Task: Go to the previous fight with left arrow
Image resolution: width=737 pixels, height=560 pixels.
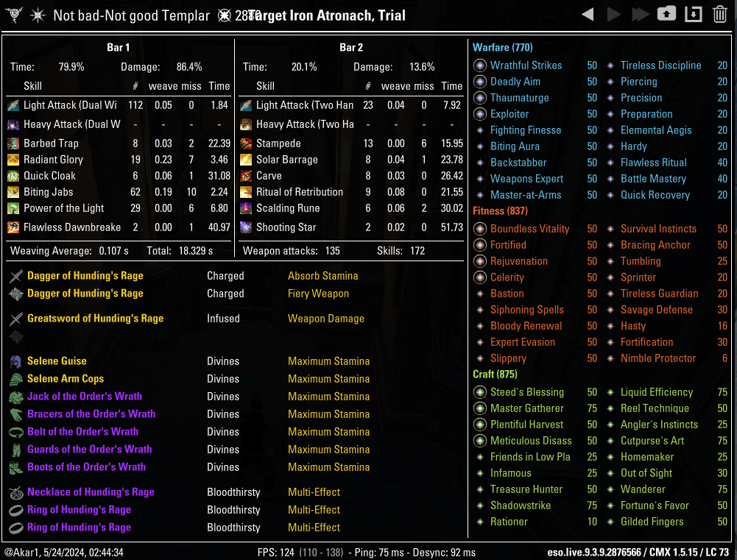Action: click(x=588, y=15)
